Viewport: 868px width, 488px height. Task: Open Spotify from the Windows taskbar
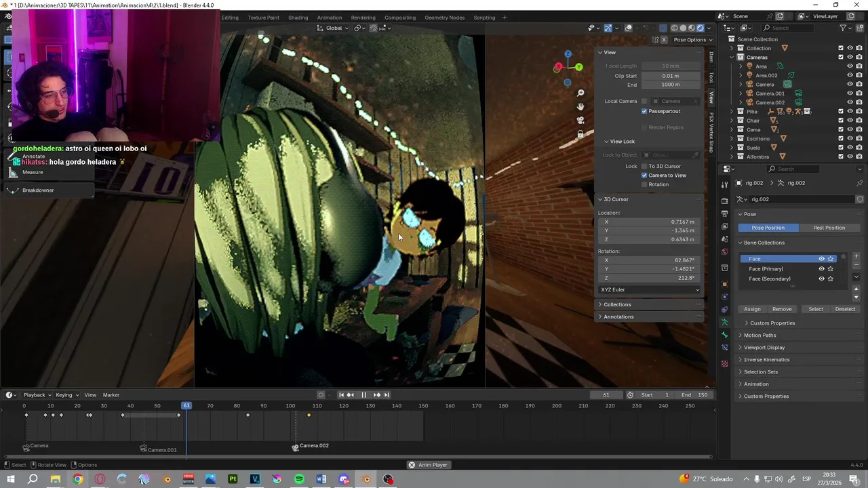[x=299, y=479]
